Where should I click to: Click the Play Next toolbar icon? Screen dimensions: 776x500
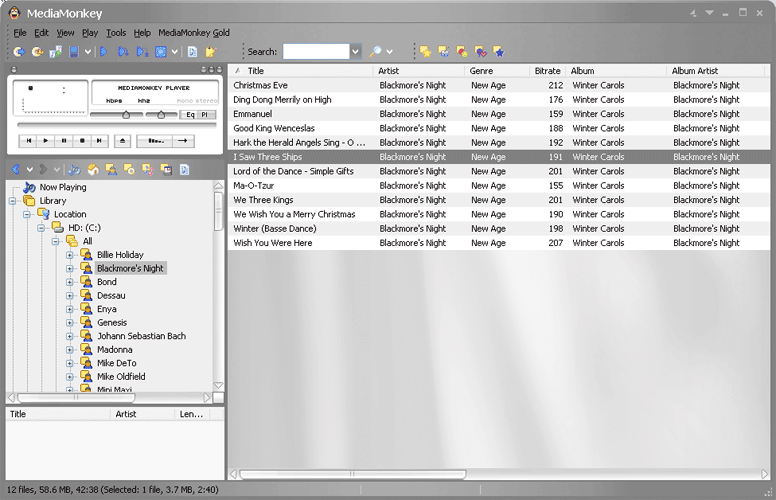[x=123, y=51]
